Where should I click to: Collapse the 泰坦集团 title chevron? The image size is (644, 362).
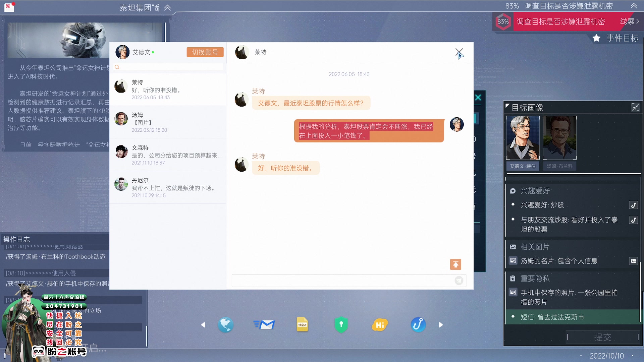167,8
